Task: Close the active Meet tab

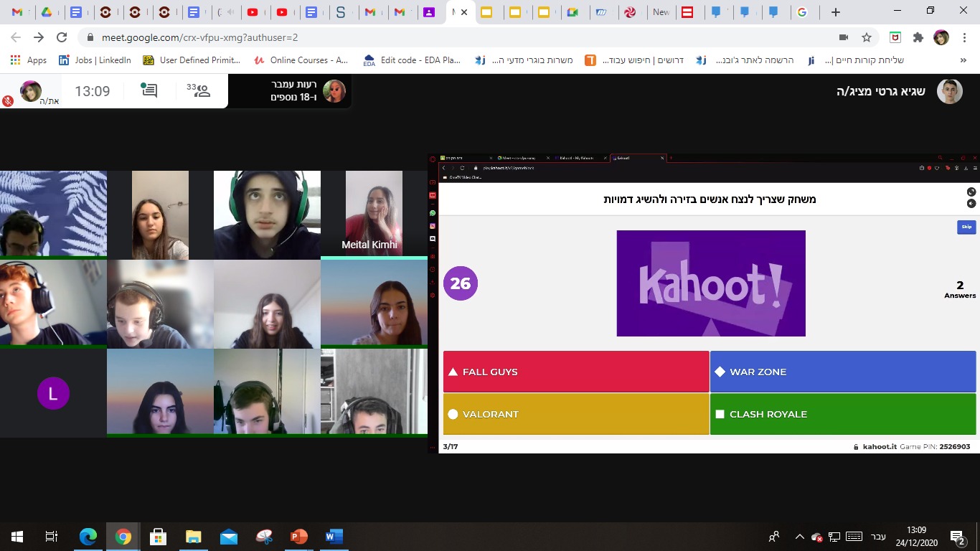Action: (464, 12)
